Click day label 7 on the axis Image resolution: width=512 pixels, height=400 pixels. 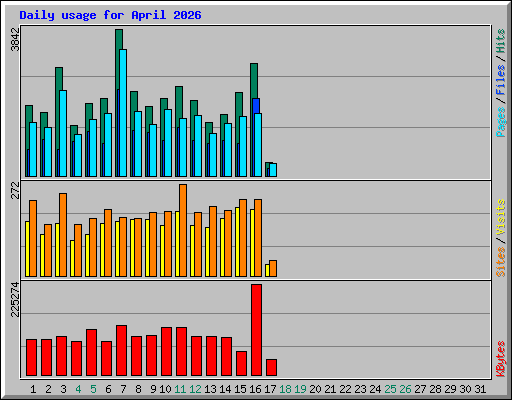click(123, 389)
